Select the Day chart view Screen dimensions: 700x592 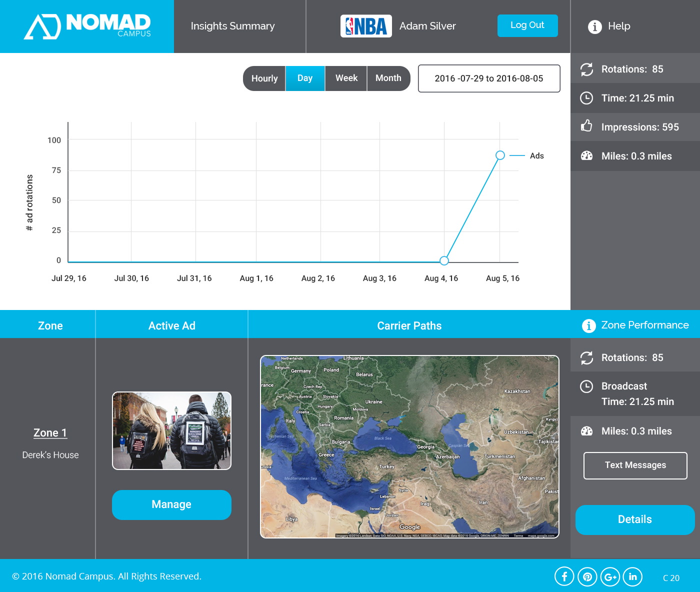click(x=305, y=78)
